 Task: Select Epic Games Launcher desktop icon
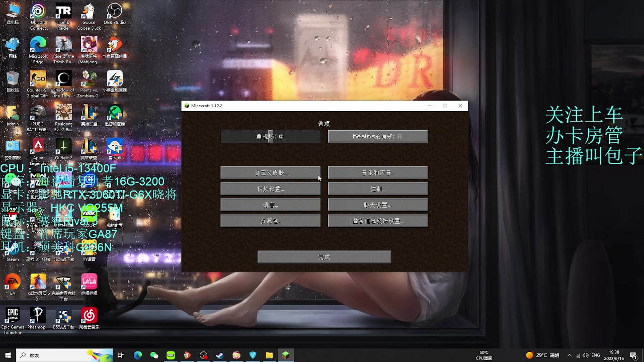(x=13, y=321)
